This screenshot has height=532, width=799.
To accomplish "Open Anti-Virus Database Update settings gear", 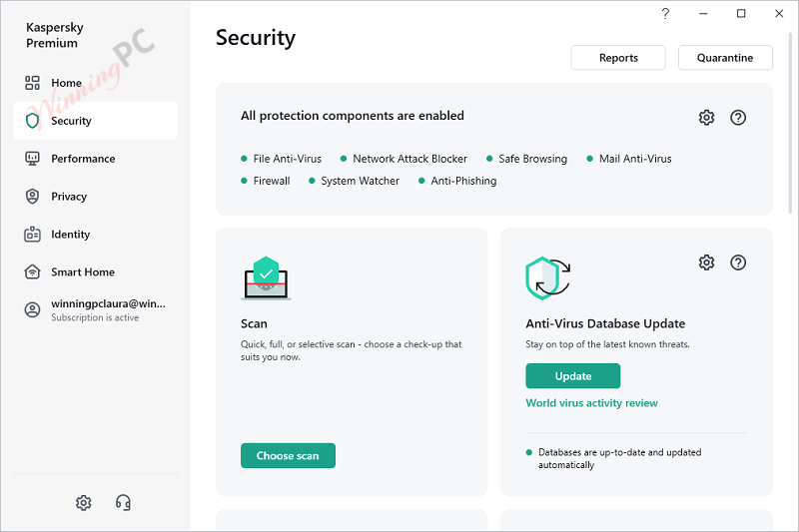I will click(x=706, y=263).
